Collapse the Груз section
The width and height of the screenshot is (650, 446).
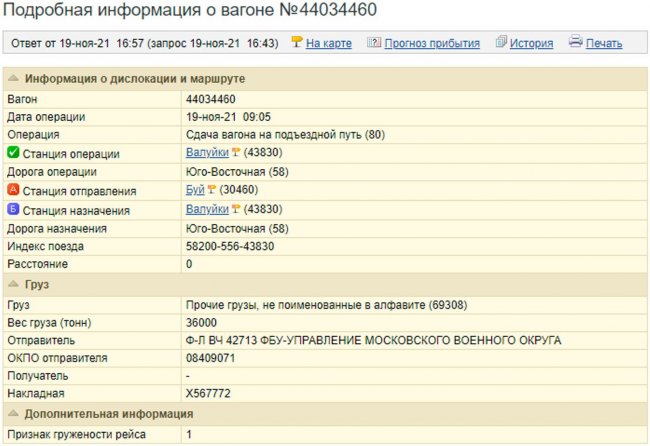pyautogui.click(x=13, y=285)
